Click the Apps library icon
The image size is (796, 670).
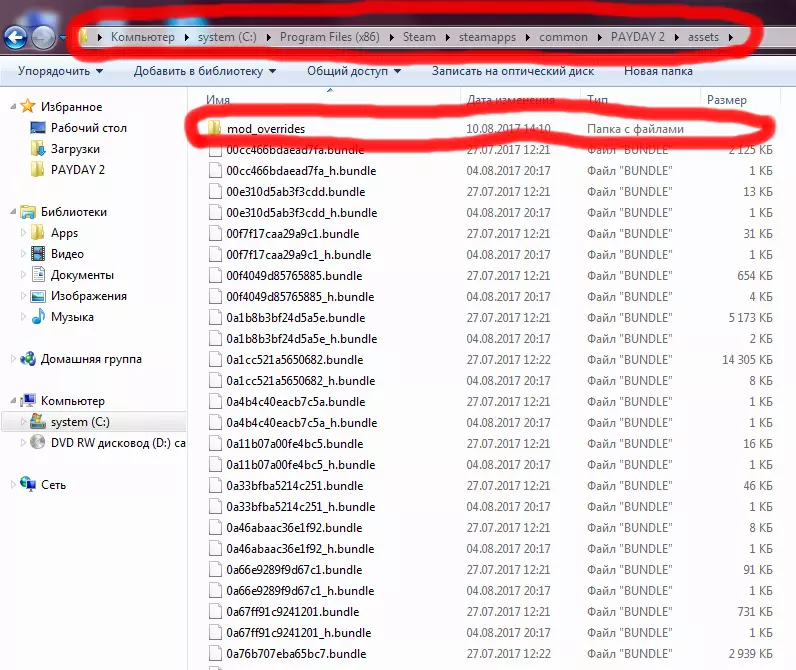[38, 232]
